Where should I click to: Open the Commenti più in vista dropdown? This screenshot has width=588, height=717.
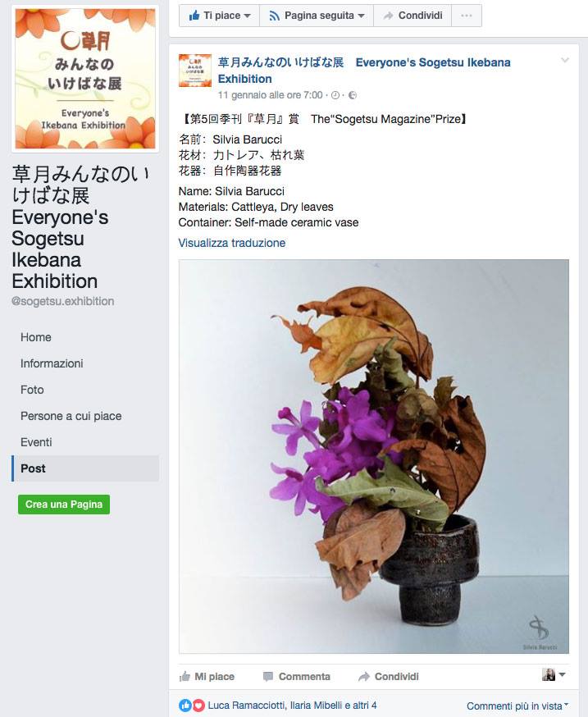[x=517, y=706]
